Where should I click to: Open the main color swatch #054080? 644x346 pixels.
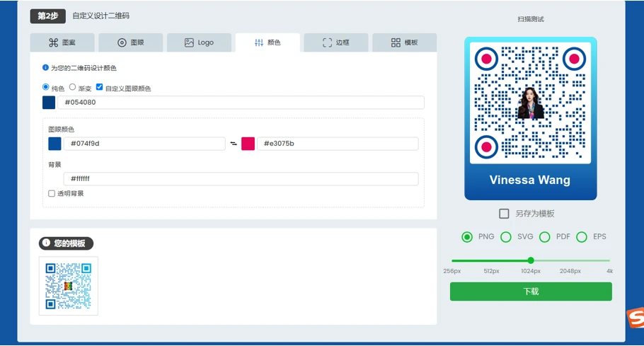coord(49,102)
